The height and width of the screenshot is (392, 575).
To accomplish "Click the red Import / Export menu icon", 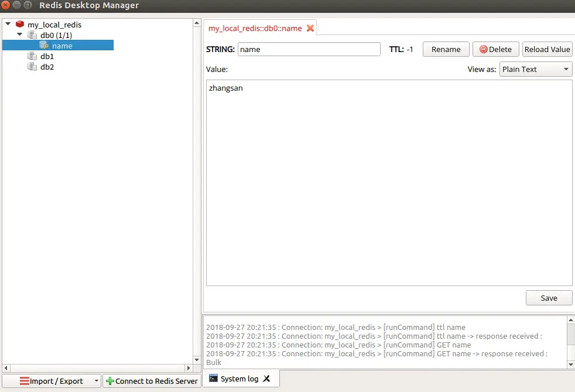I will click(24, 381).
